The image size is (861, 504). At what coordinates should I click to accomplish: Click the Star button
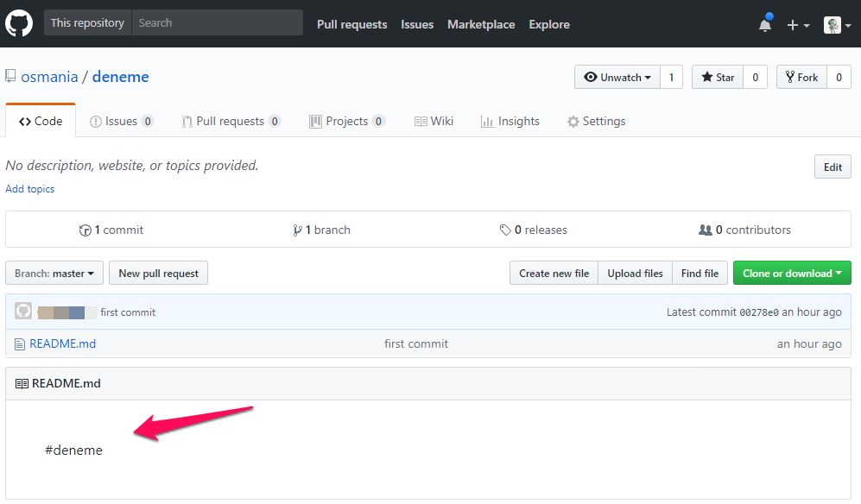point(718,78)
